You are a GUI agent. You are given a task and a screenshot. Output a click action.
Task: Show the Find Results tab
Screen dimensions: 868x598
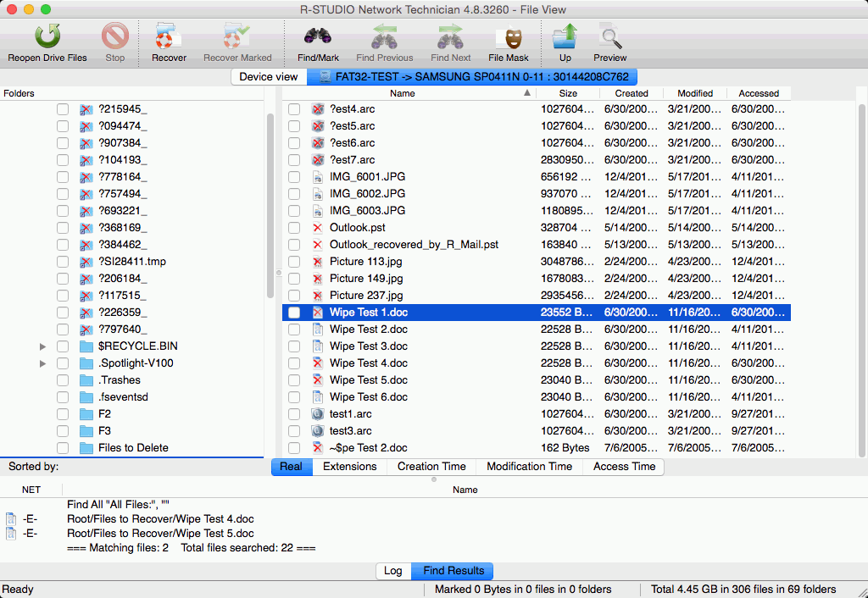tap(453, 570)
